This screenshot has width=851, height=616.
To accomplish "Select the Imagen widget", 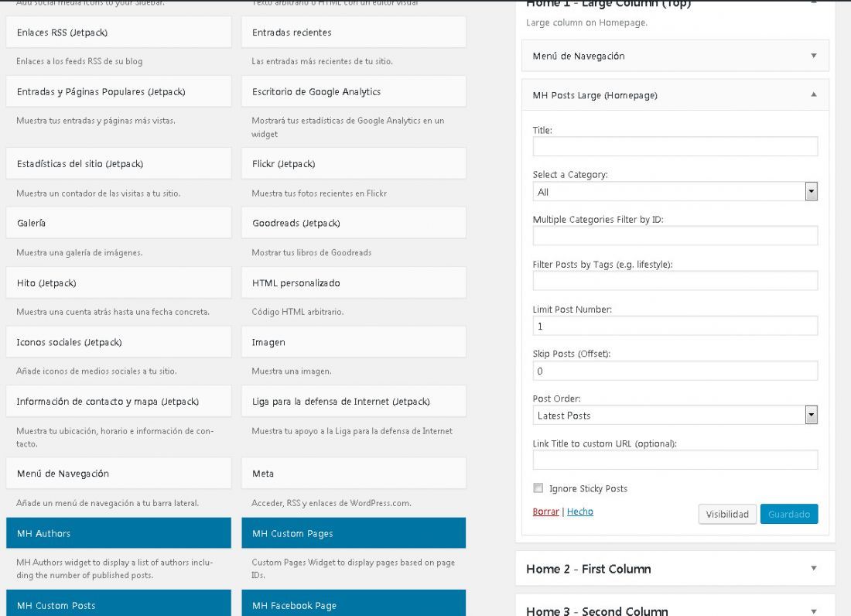I will pos(354,342).
